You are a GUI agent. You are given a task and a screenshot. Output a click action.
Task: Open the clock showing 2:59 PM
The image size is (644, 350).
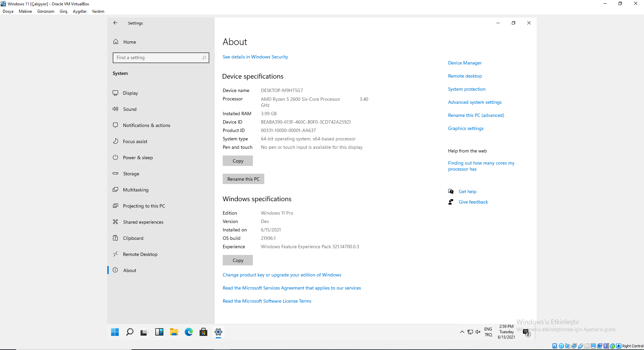tap(506, 332)
